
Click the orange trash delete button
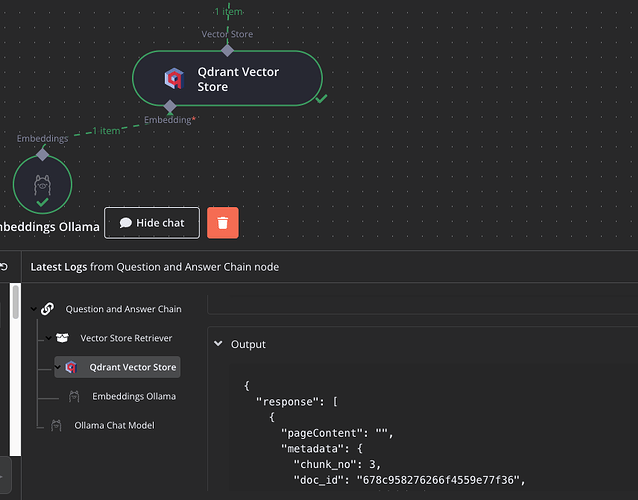[223, 223]
